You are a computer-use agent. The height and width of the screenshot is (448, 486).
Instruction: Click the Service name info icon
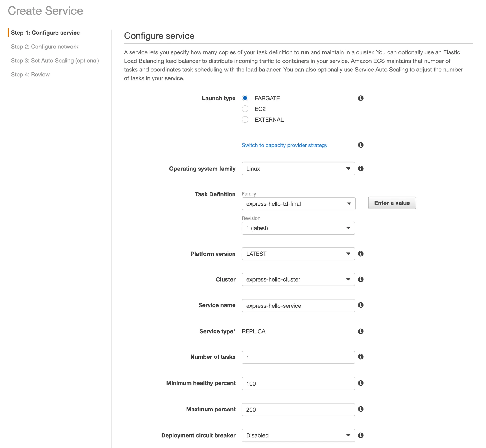[360, 305]
